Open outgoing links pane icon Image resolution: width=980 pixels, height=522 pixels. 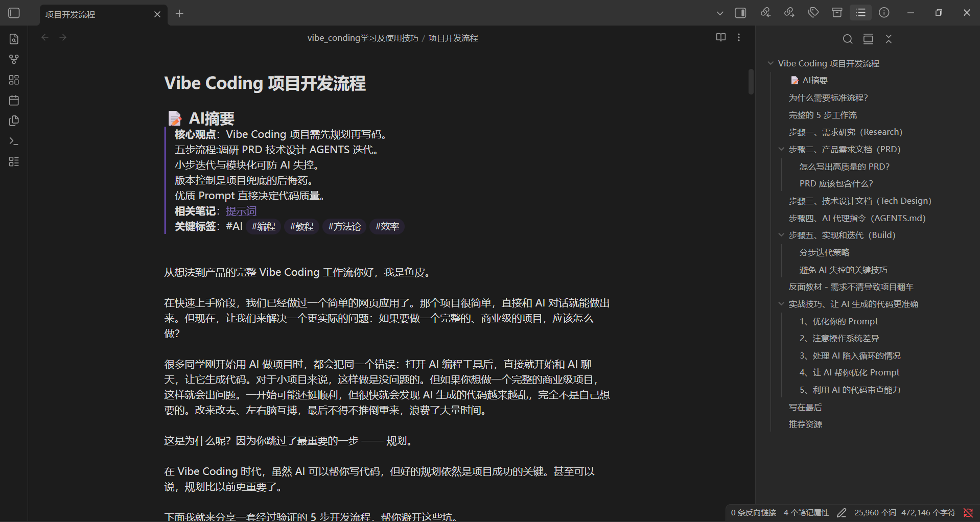point(789,13)
